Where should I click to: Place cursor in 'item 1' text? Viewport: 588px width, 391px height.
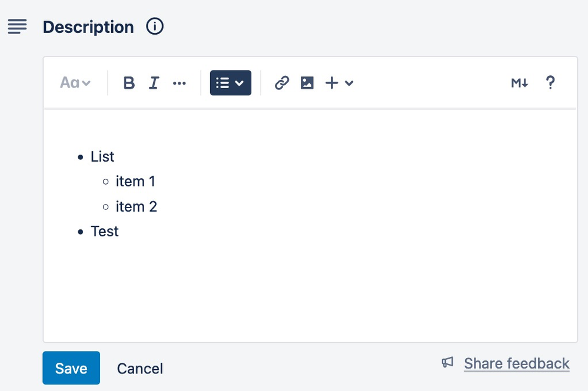point(135,182)
